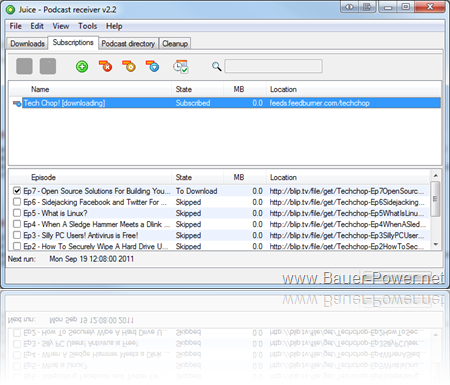Click the Check selected feed icon with the blue arrow

[x=153, y=66]
